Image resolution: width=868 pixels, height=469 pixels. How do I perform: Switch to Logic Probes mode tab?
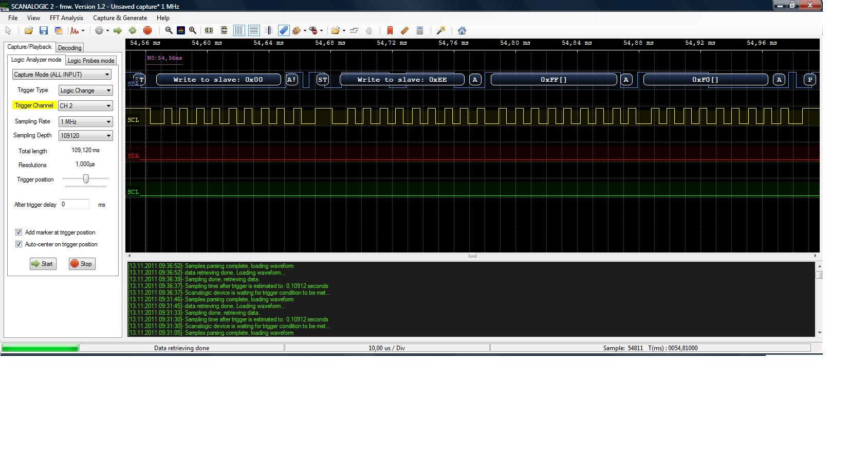tap(91, 61)
